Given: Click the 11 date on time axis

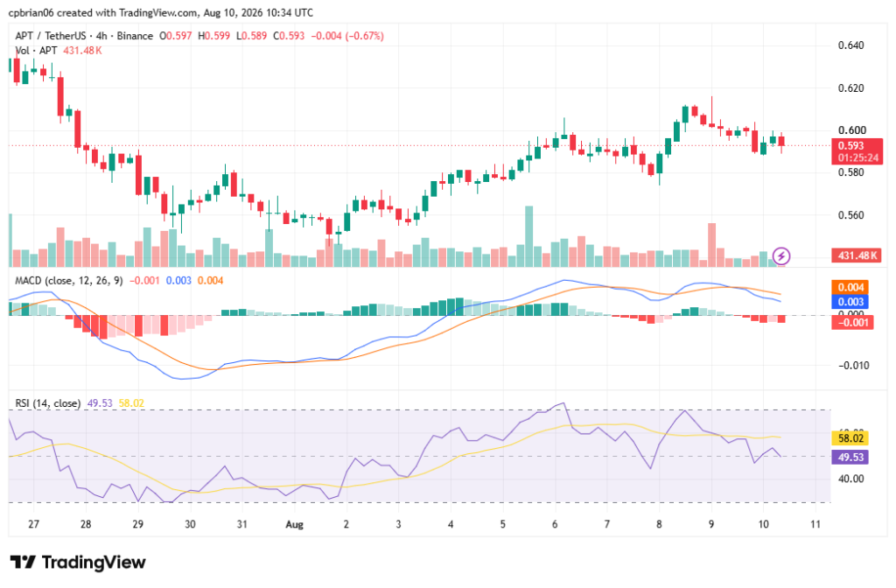Looking at the screenshot, I should 815,525.
